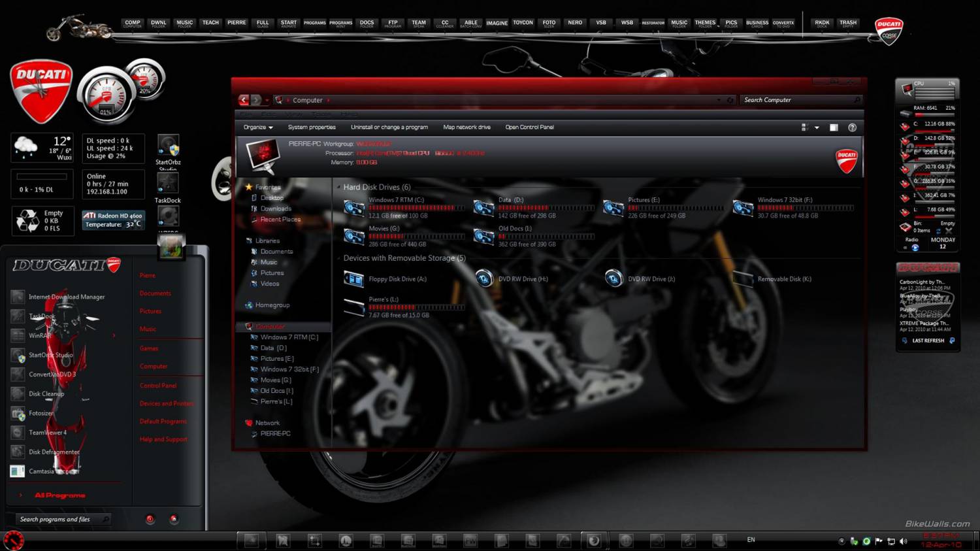The height and width of the screenshot is (551, 980).
Task: Open the File menu in Explorer
Action: coord(246,114)
